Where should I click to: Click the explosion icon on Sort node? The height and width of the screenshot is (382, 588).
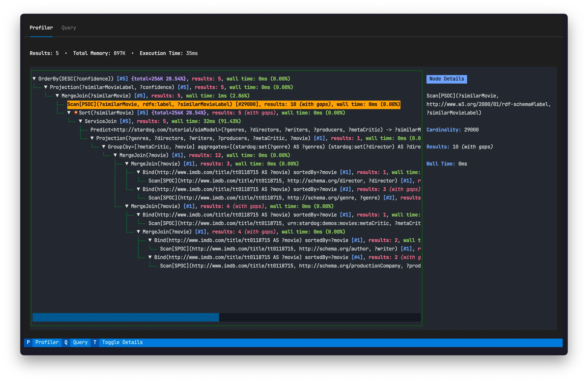[x=76, y=113]
